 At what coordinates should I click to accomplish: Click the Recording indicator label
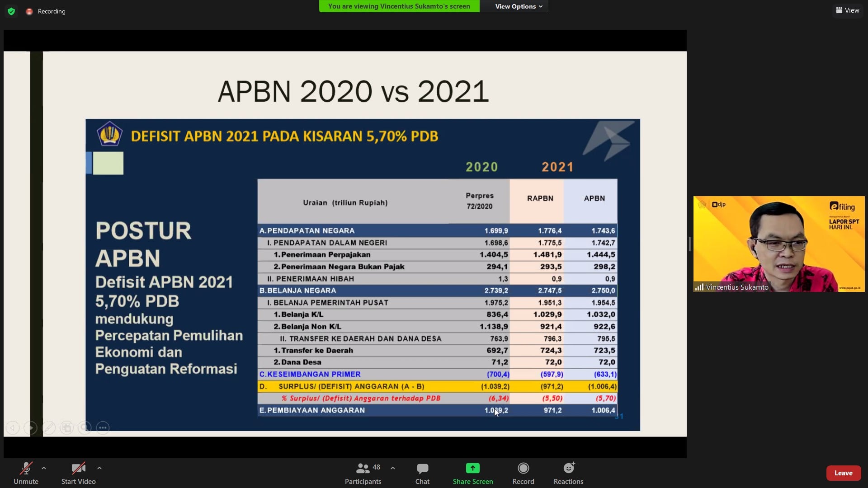click(52, 11)
